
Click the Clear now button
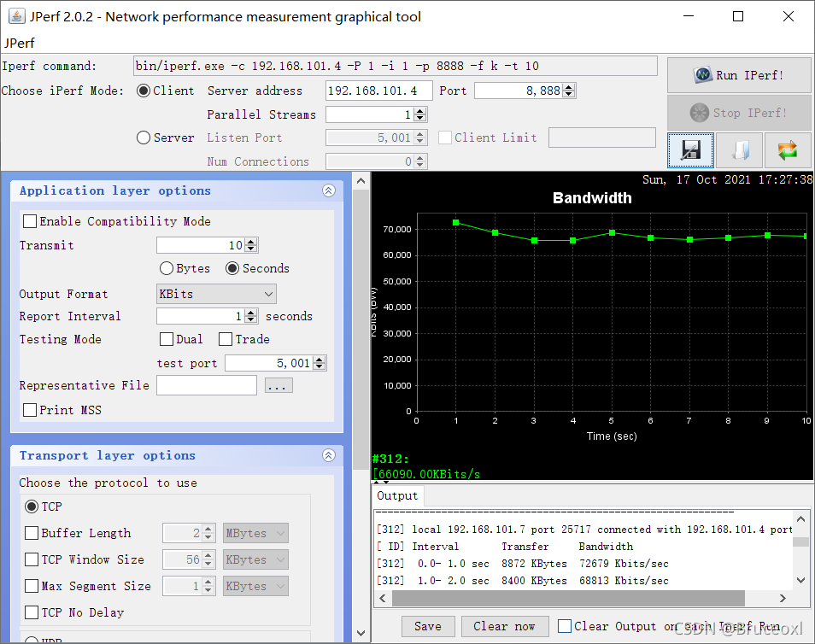tap(505, 626)
